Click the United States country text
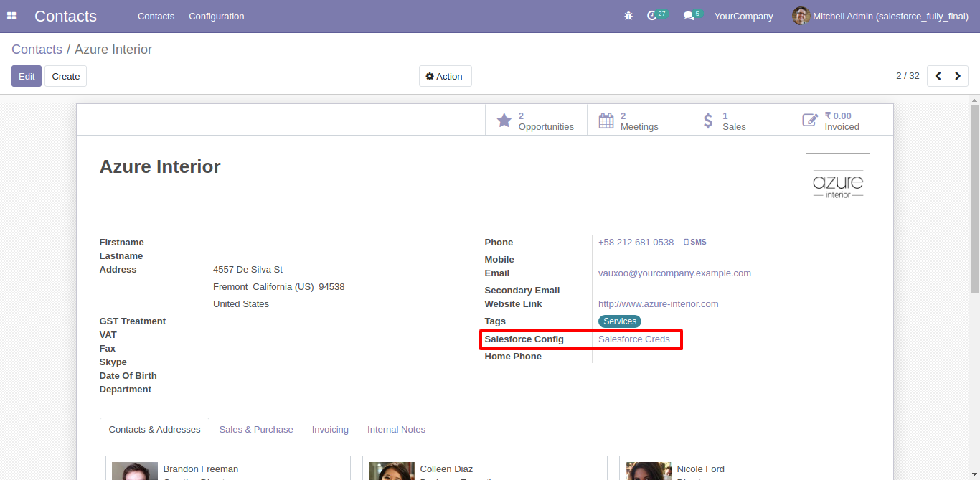This screenshot has height=480, width=980. 241,304
